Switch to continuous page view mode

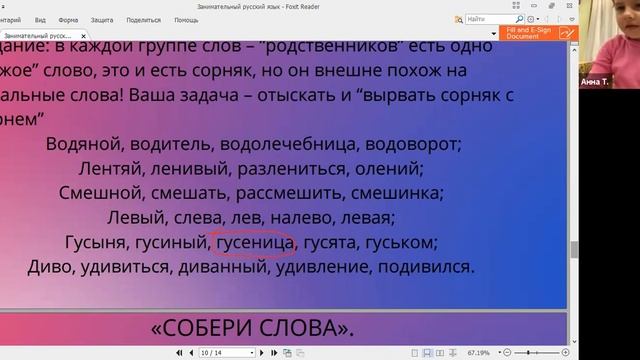427,353
